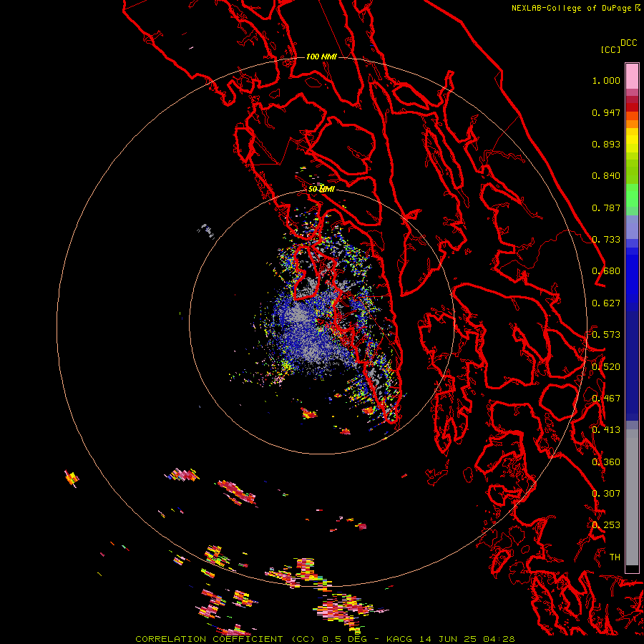This screenshot has width=644, height=644.
Task: Click the 0.520 scale value
Action: pos(606,367)
